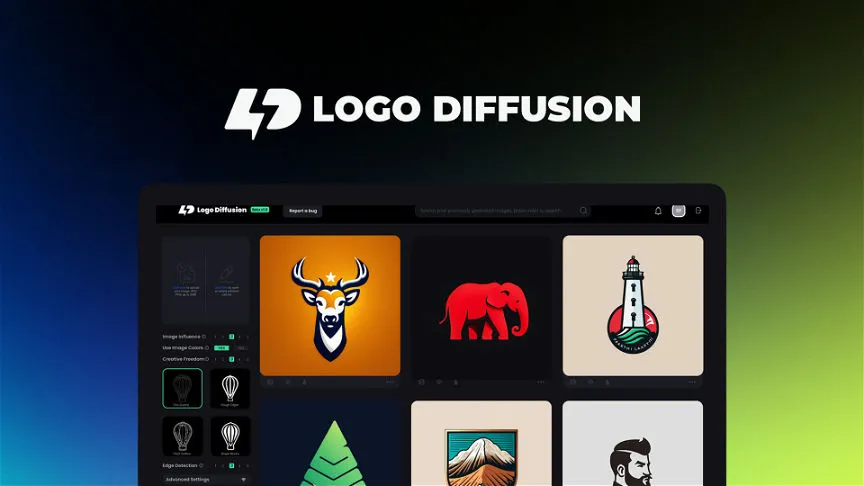Set Image Influence to level 1
This screenshot has width=864, height=486.
[x=215, y=337]
